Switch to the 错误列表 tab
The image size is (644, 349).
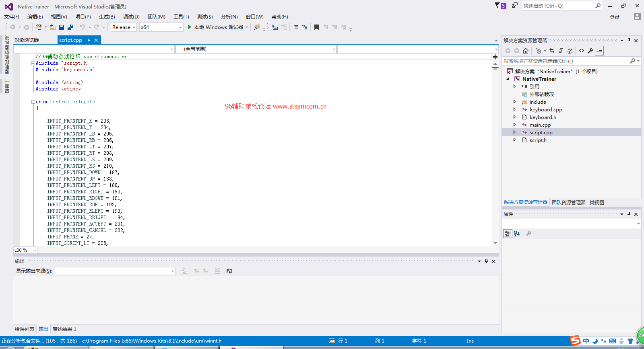(25, 329)
